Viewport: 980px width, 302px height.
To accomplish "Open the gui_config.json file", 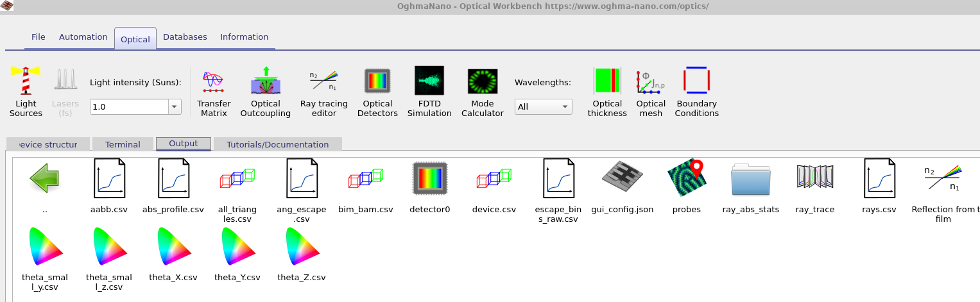I will [623, 186].
